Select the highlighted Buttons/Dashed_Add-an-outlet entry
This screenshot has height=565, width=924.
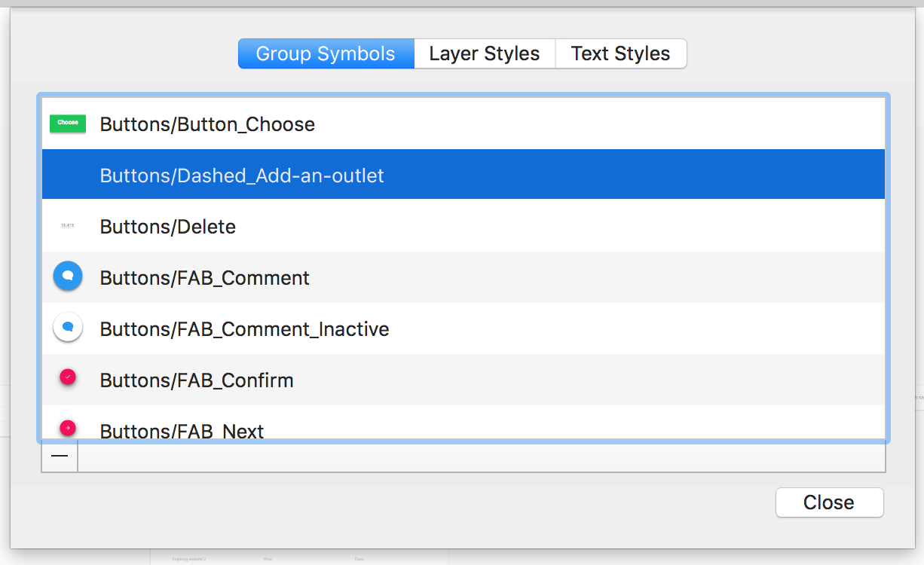tap(242, 176)
